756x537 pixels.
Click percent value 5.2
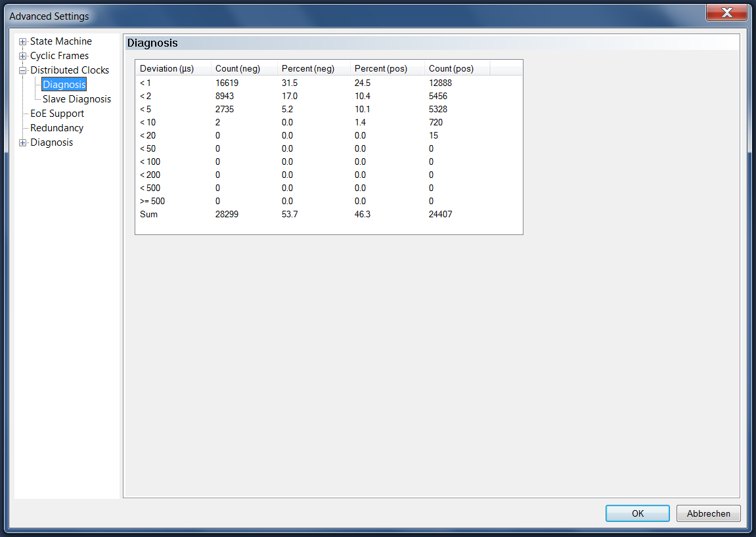pyautogui.click(x=287, y=109)
